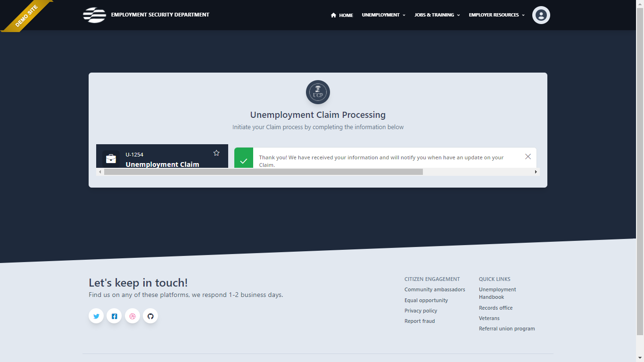Open the JOBS & TRAINING dropdown
The height and width of the screenshot is (362, 644).
click(437, 15)
